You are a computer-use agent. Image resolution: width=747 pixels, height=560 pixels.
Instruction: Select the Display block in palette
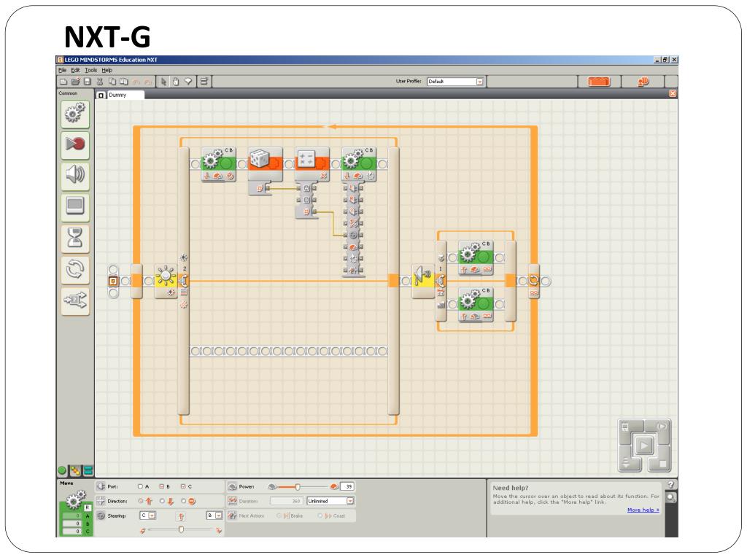[x=75, y=206]
